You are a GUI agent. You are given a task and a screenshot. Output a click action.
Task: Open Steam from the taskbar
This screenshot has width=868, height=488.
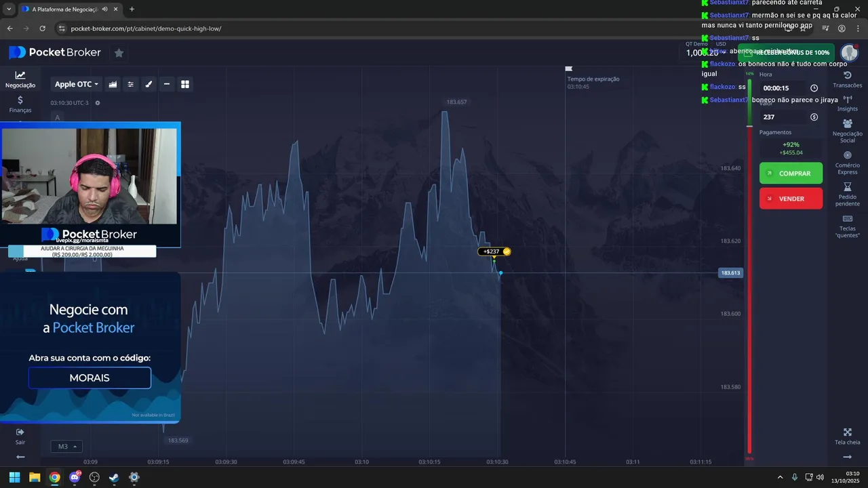click(x=114, y=477)
